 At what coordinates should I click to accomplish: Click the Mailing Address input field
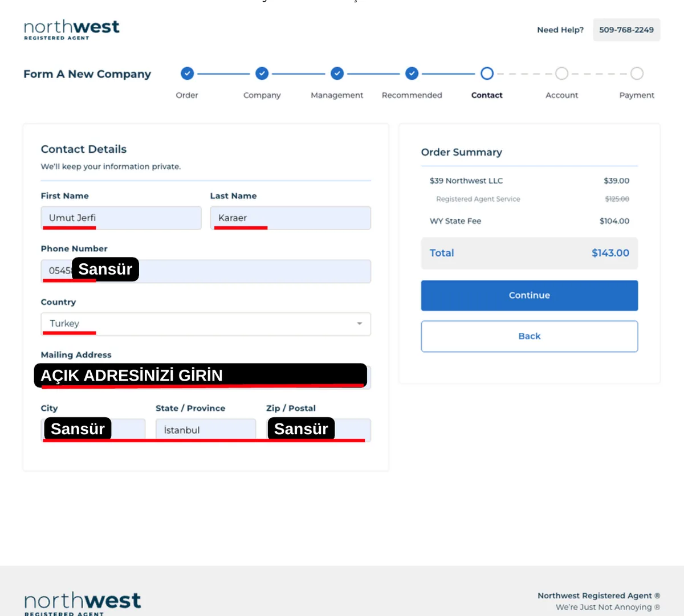click(206, 377)
